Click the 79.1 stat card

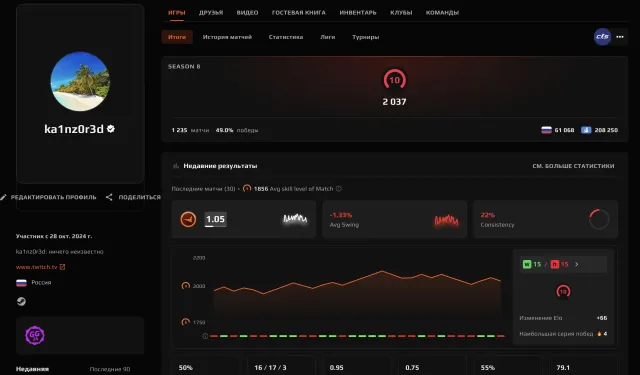click(583, 366)
